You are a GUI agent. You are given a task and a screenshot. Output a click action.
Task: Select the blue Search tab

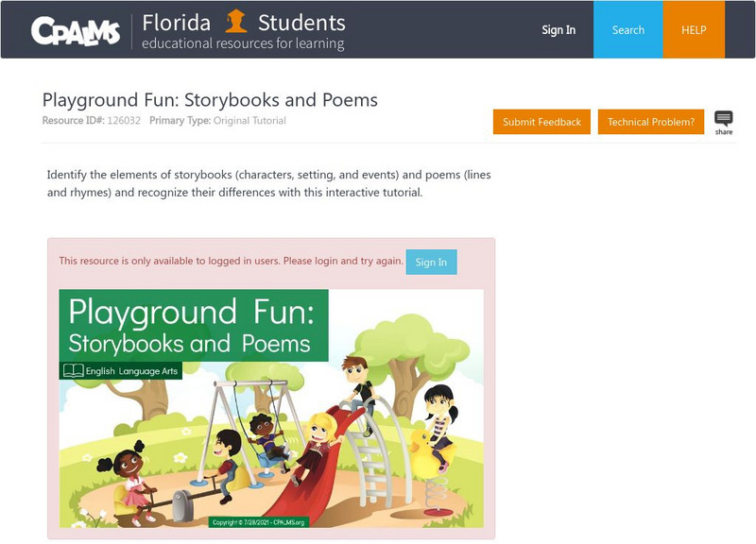click(x=628, y=30)
